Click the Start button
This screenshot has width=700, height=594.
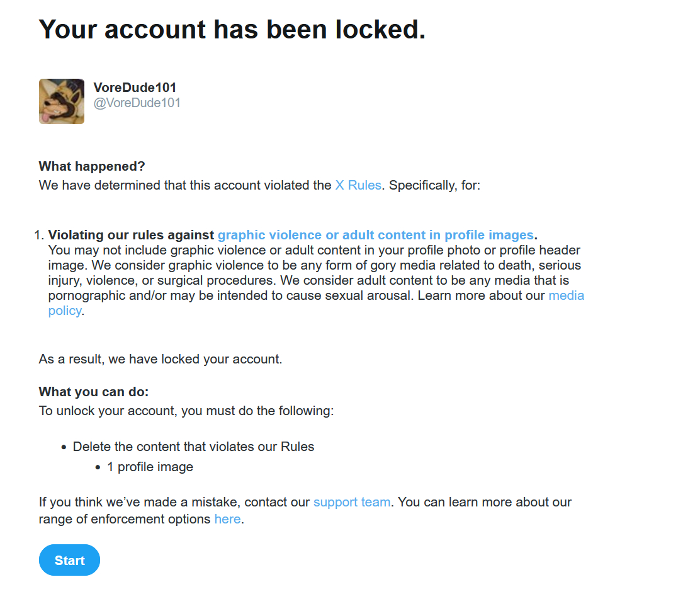click(69, 560)
